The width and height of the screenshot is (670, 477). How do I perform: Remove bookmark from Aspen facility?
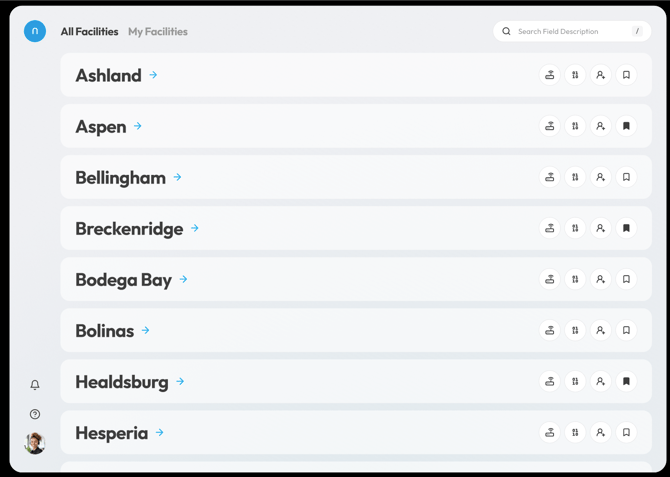pos(626,126)
